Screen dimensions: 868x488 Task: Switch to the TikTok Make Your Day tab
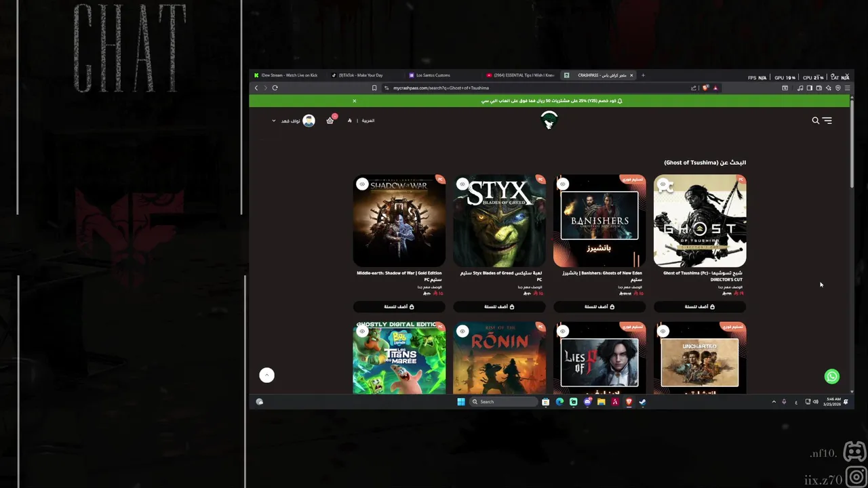click(366, 75)
